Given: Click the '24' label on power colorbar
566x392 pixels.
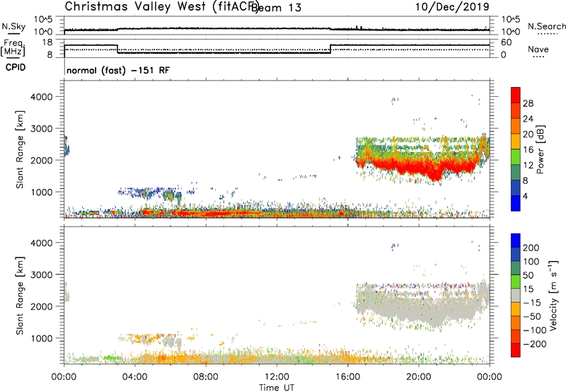Looking at the screenshot, I should coord(528,119).
